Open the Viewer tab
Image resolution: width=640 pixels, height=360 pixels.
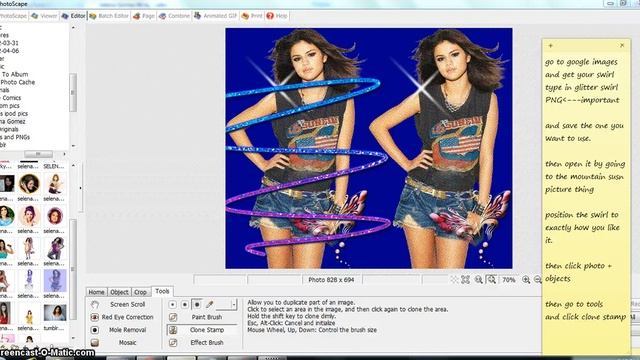click(44, 16)
